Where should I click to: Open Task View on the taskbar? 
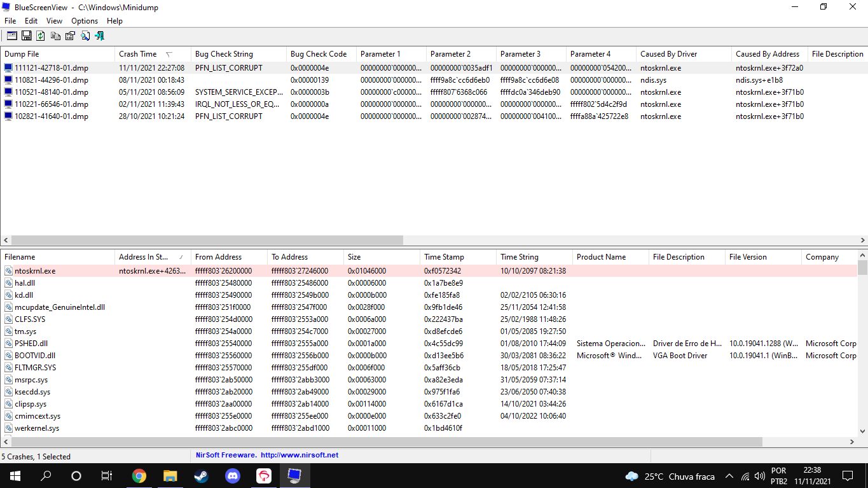[x=107, y=476]
